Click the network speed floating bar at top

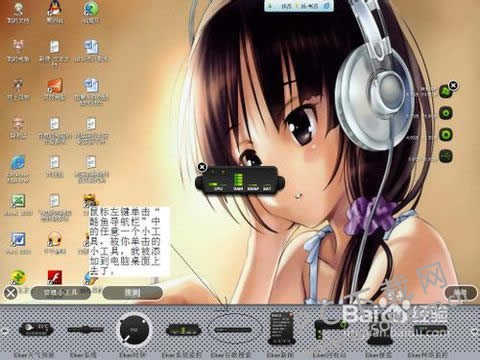coord(299,6)
